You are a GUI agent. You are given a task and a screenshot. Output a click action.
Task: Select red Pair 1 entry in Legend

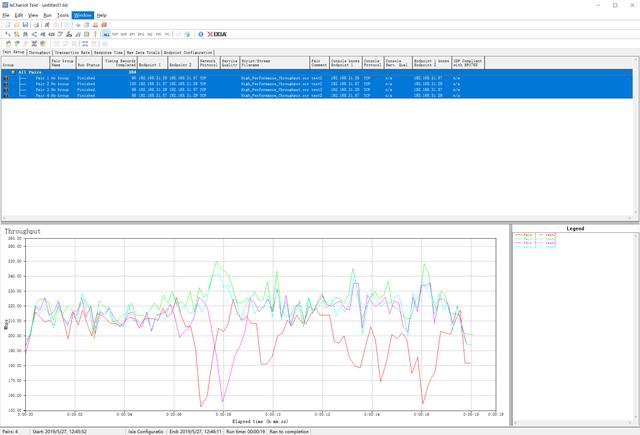click(534, 235)
